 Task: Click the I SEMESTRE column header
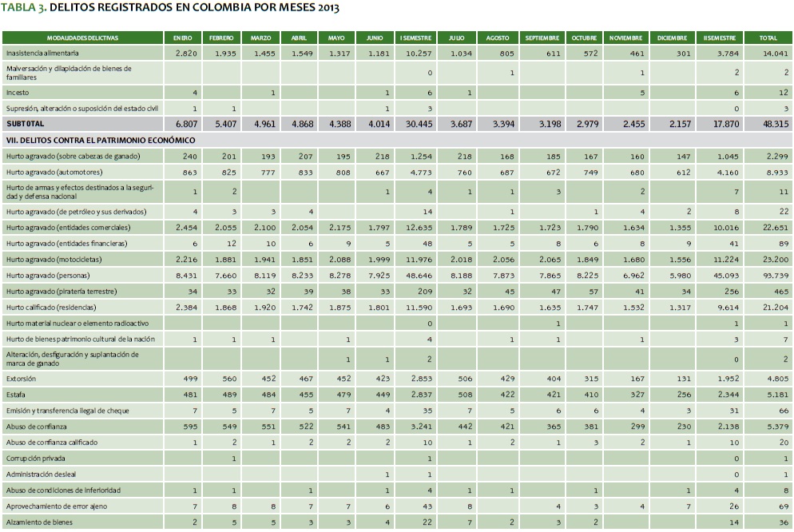[418, 38]
